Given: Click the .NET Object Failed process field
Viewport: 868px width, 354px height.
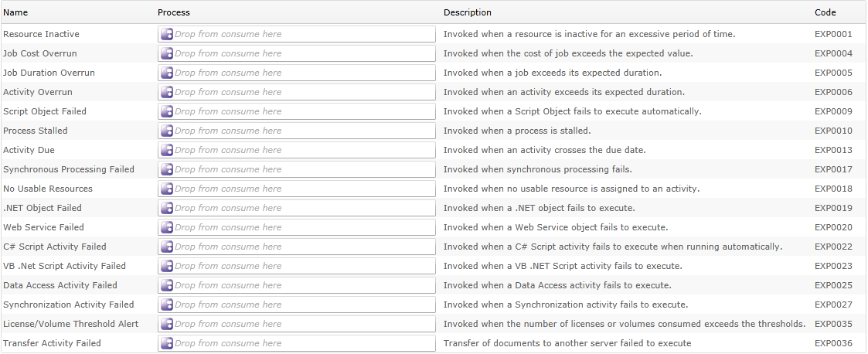Looking at the screenshot, I should pos(301,208).
